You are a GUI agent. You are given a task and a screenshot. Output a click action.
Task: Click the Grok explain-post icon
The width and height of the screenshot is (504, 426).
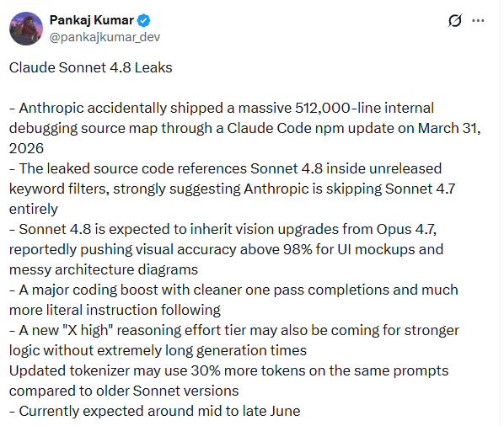pyautogui.click(x=455, y=20)
